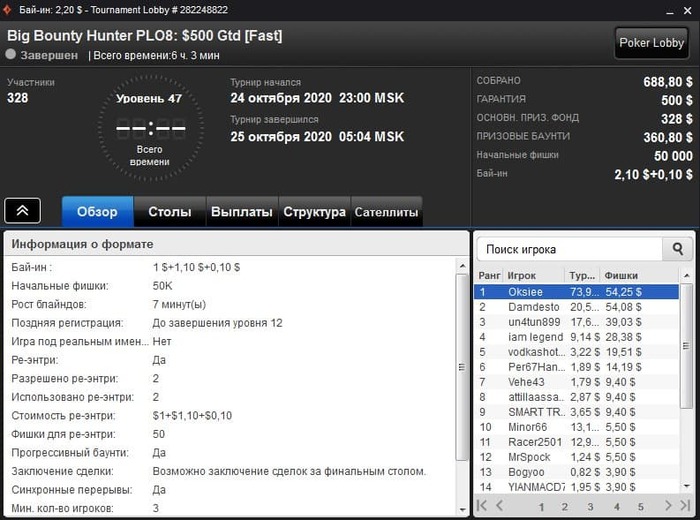Open player list page 3

[x=590, y=507]
